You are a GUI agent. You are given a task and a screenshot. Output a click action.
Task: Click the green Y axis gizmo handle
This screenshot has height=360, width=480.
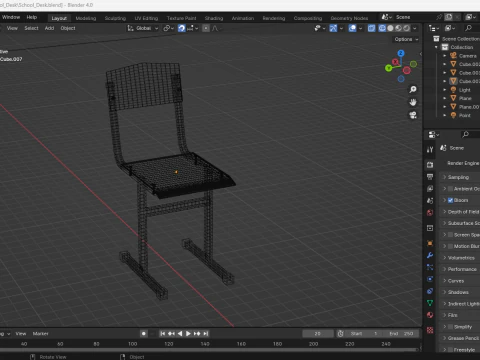pyautogui.click(x=388, y=68)
